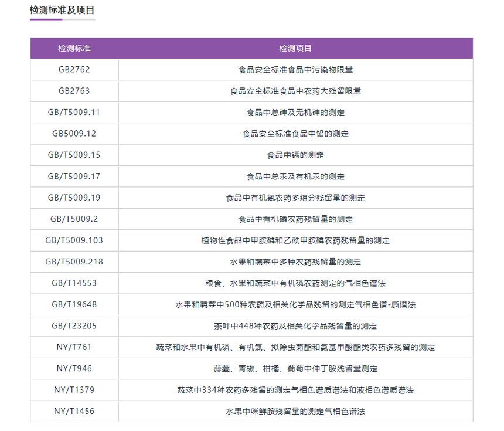
Task: Click 水果和蔬菜中多种农药残留量的测定 item
Action: 295,262
